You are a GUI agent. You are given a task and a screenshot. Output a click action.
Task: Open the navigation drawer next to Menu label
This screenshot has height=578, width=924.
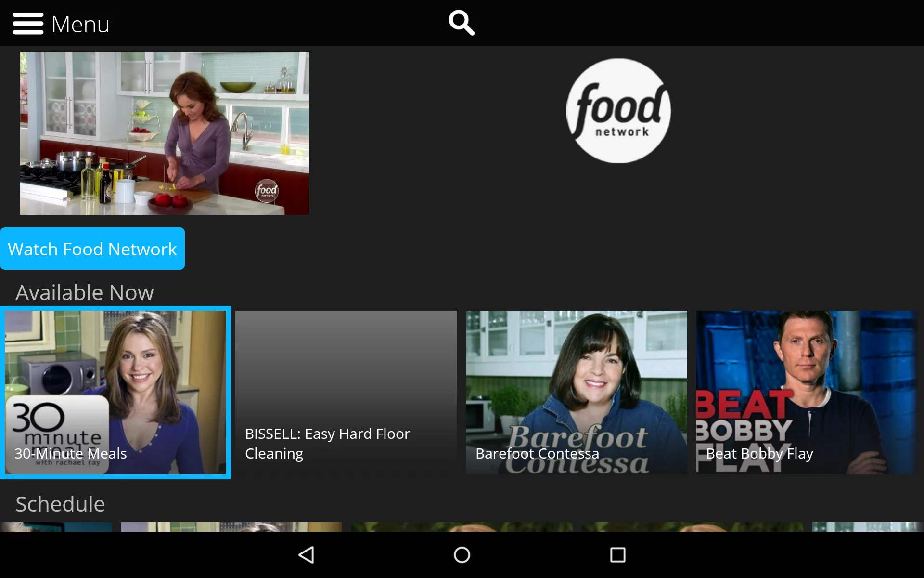click(28, 23)
